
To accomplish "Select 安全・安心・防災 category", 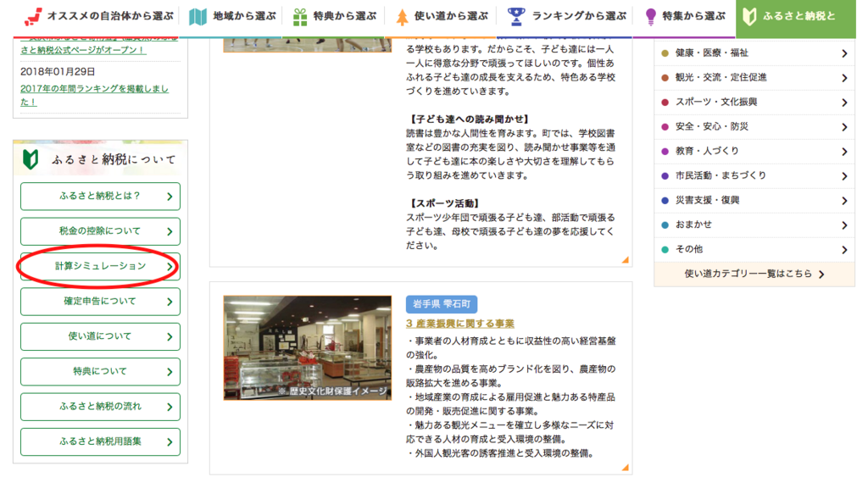I will click(x=754, y=127).
